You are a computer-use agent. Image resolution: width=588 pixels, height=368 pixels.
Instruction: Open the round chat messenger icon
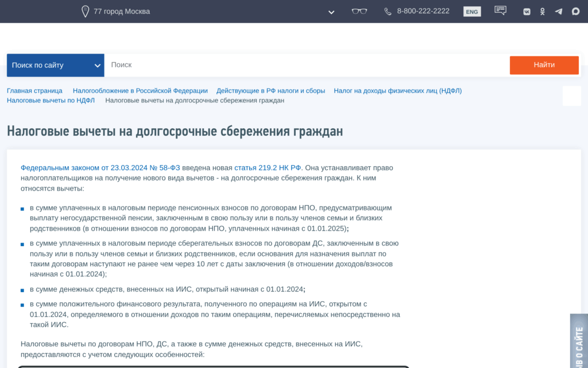(575, 11)
